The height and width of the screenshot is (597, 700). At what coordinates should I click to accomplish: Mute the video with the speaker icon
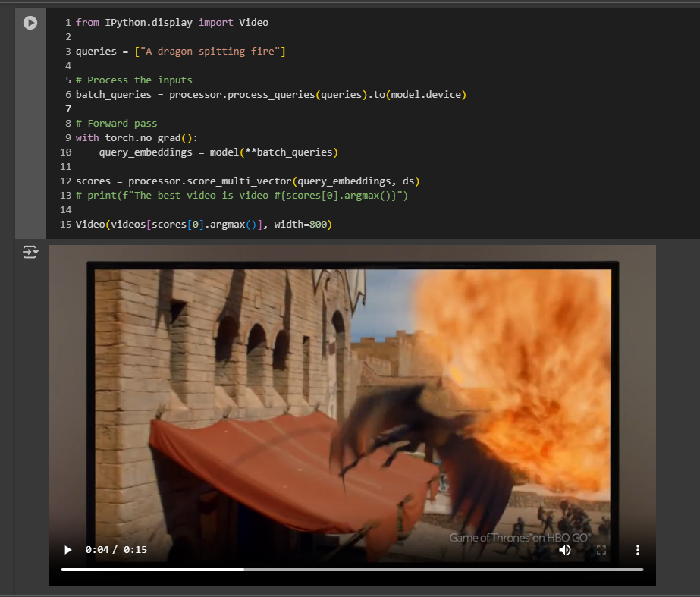coord(565,550)
